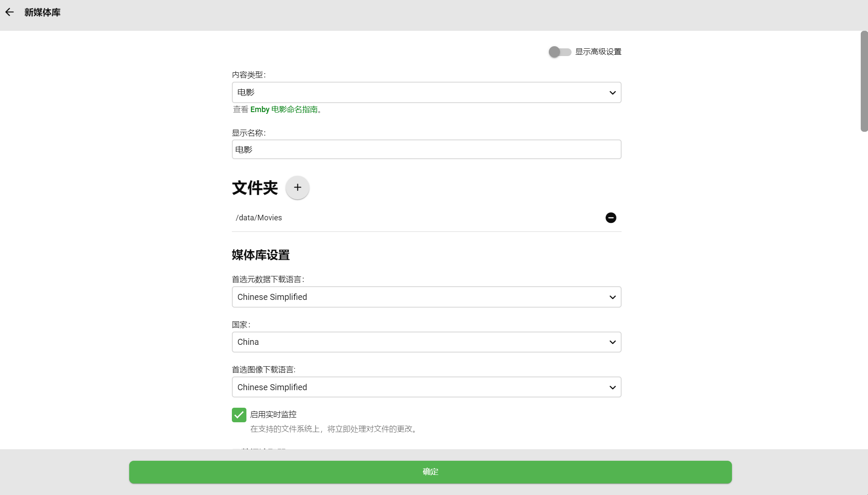Click the 新媒体库 page title
The height and width of the screenshot is (495, 868).
(x=42, y=12)
